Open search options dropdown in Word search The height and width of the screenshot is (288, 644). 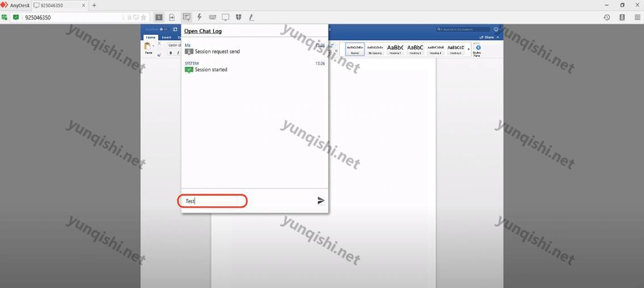[x=439, y=29]
